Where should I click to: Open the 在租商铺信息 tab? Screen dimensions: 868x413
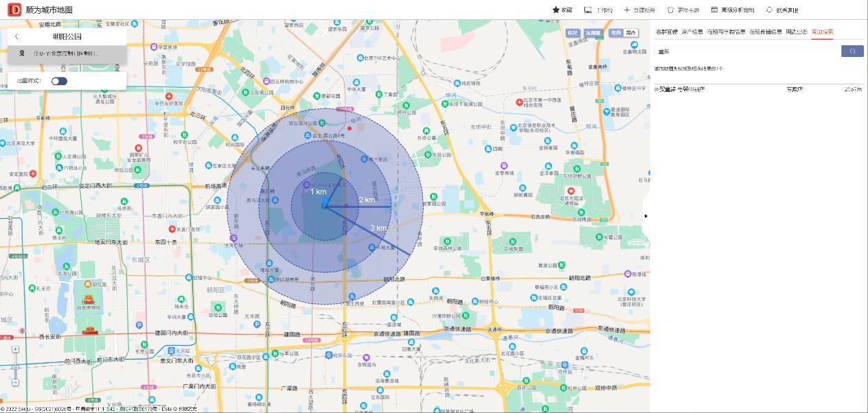[x=765, y=32]
